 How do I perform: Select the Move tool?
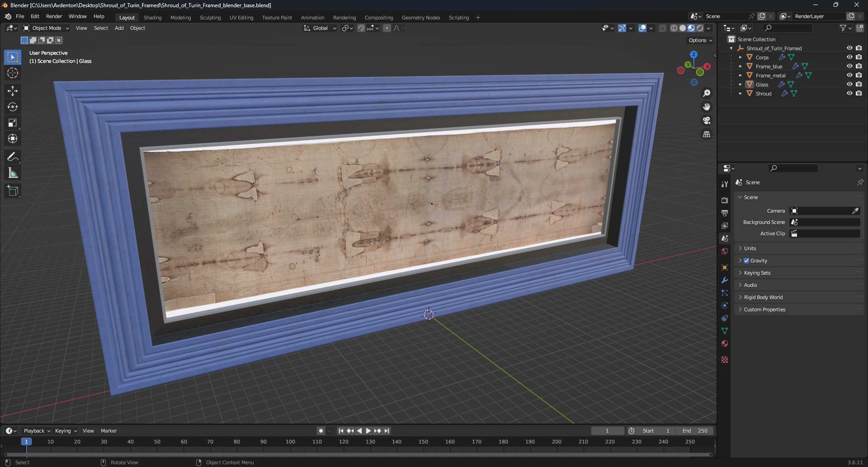(x=13, y=91)
